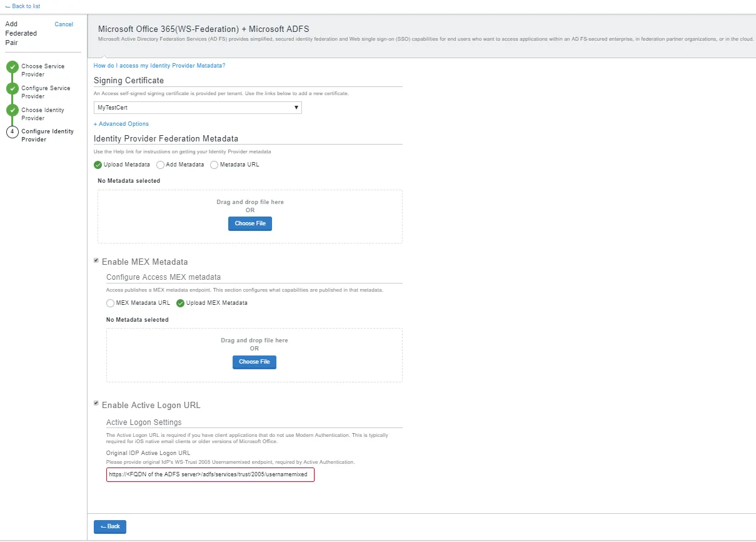The width and height of the screenshot is (756, 542).
Task: Go to Choose Identity Provider step
Action: [x=43, y=114]
